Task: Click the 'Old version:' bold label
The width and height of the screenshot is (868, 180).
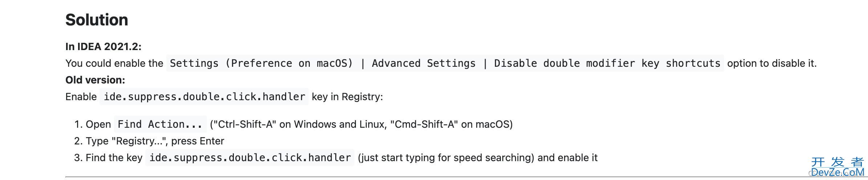Action: point(95,80)
